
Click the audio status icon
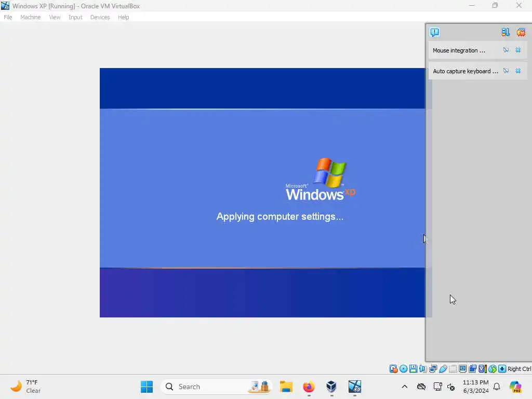tap(423, 369)
